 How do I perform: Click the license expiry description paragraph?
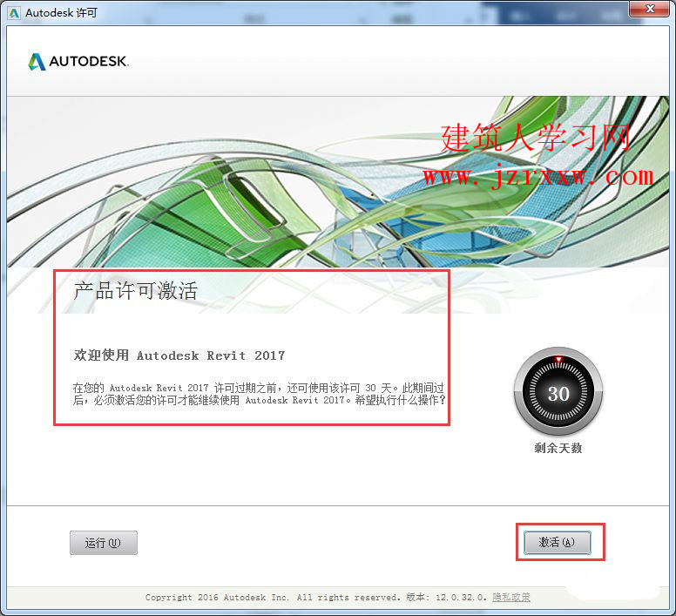259,394
